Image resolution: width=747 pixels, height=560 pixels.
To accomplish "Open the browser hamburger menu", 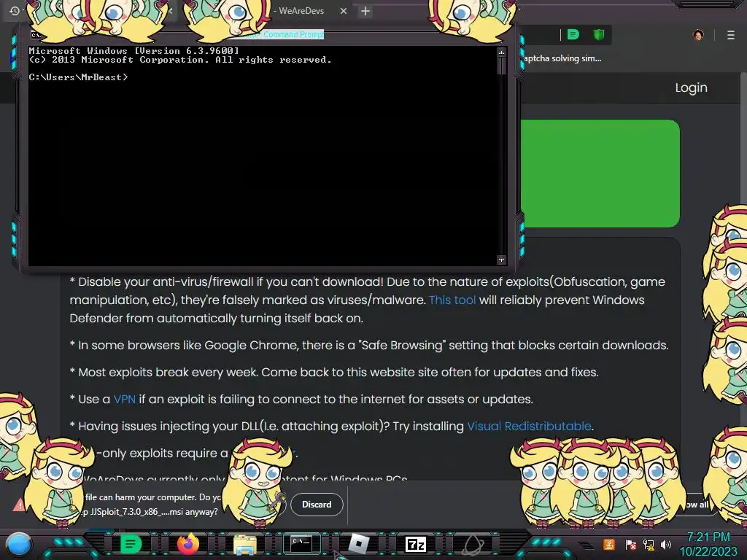I will [x=731, y=35].
